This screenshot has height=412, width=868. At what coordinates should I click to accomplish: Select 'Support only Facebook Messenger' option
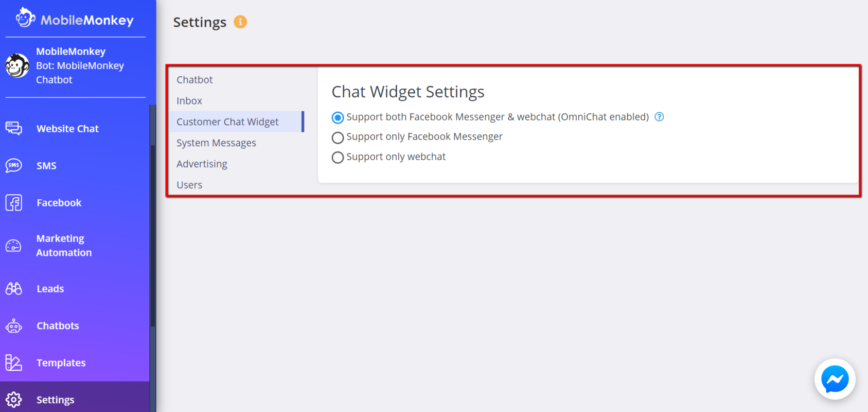[338, 137]
